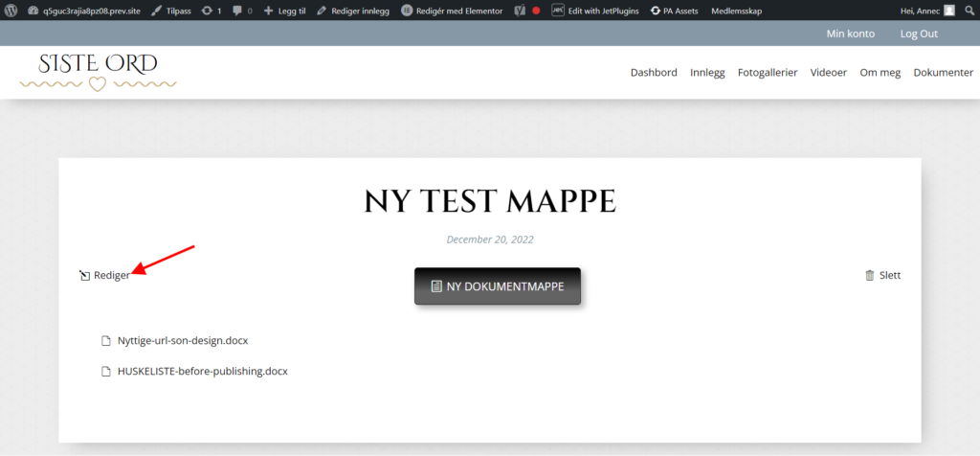Navigate to Om meg
The height and width of the screenshot is (456, 980).
[880, 73]
